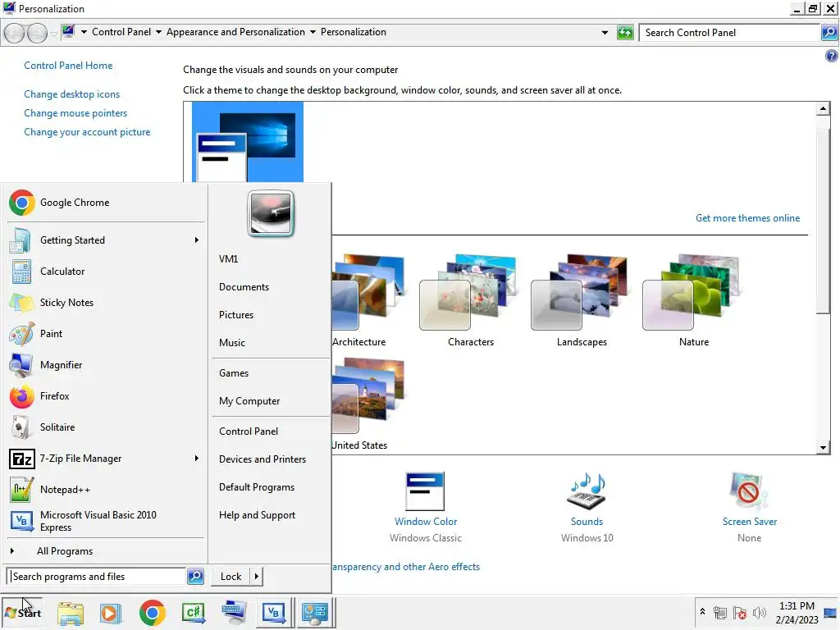Open address bar history dropdown
Image resolution: width=840 pixels, height=630 pixels.
(x=605, y=33)
